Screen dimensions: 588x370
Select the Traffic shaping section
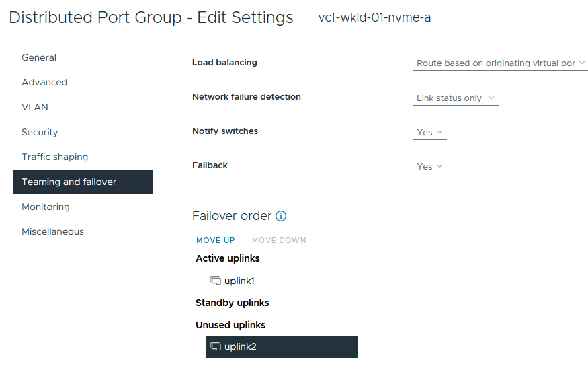[54, 157]
